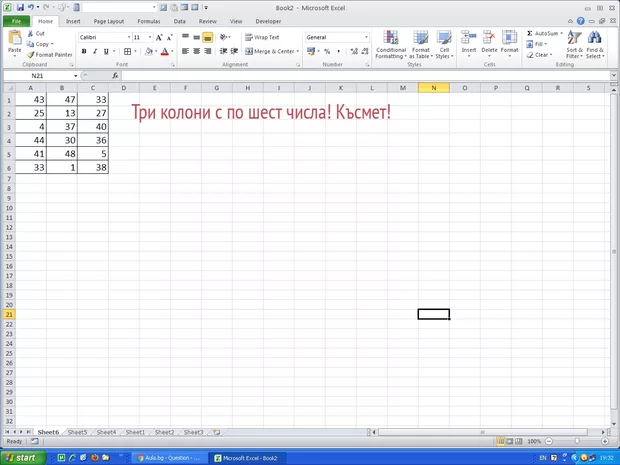Decrease font size with Shrink Font
Screen dimensions: 620x465
170,38
